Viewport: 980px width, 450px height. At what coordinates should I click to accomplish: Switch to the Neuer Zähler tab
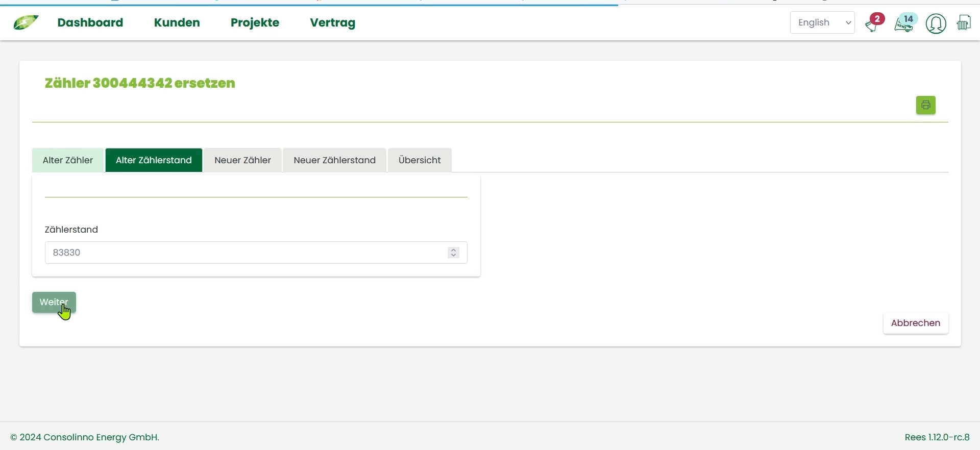pyautogui.click(x=242, y=160)
